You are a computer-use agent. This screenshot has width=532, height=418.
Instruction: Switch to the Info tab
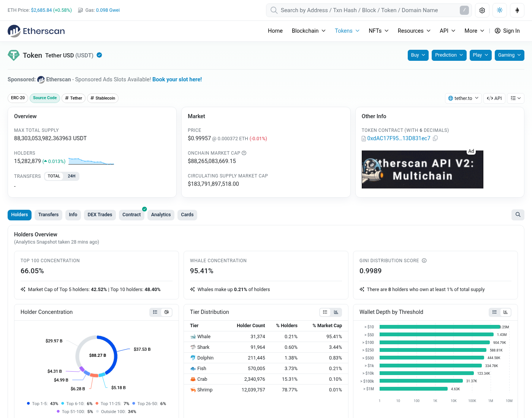73,215
